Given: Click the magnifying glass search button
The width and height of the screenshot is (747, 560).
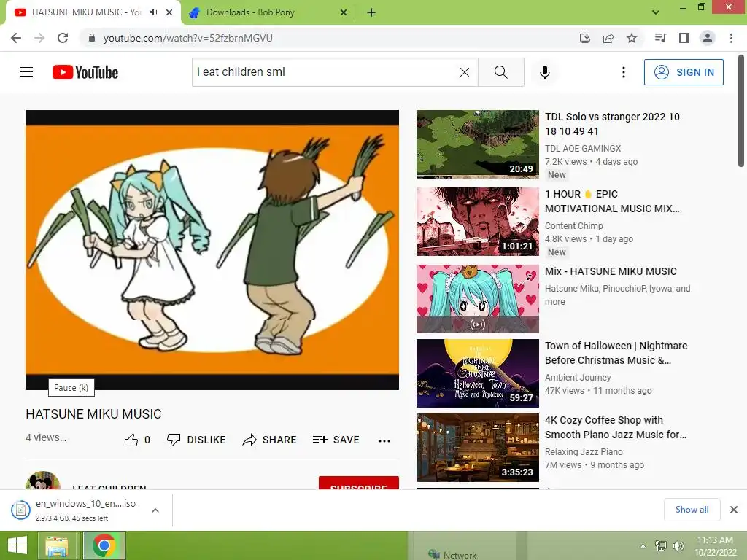Looking at the screenshot, I should [500, 72].
